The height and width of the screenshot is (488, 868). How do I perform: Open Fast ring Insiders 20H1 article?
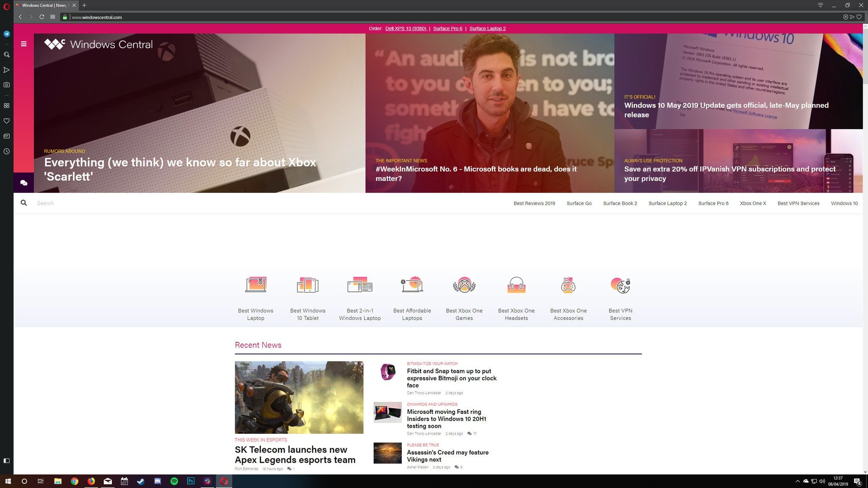click(x=447, y=419)
